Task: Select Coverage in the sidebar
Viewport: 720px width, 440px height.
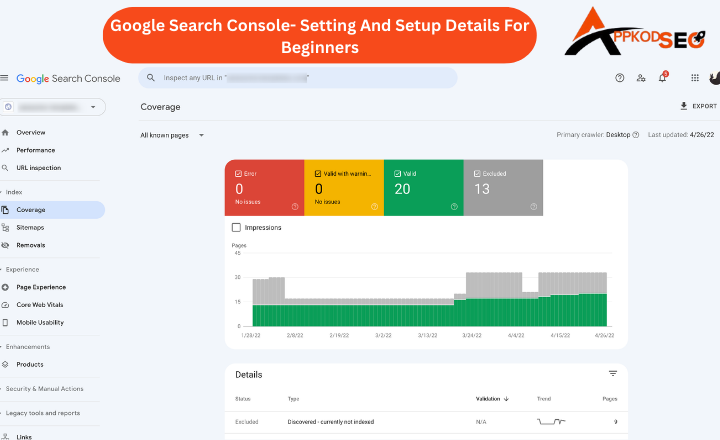Action: (52, 210)
